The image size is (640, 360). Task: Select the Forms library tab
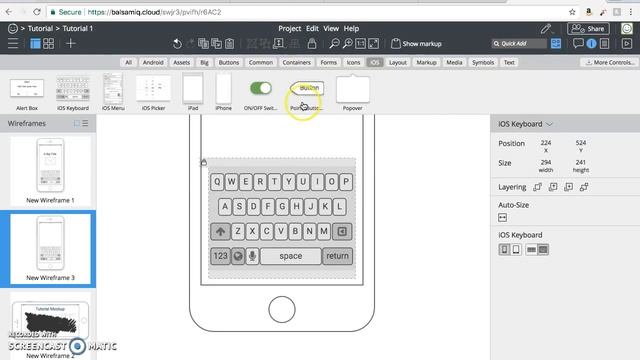click(x=329, y=62)
